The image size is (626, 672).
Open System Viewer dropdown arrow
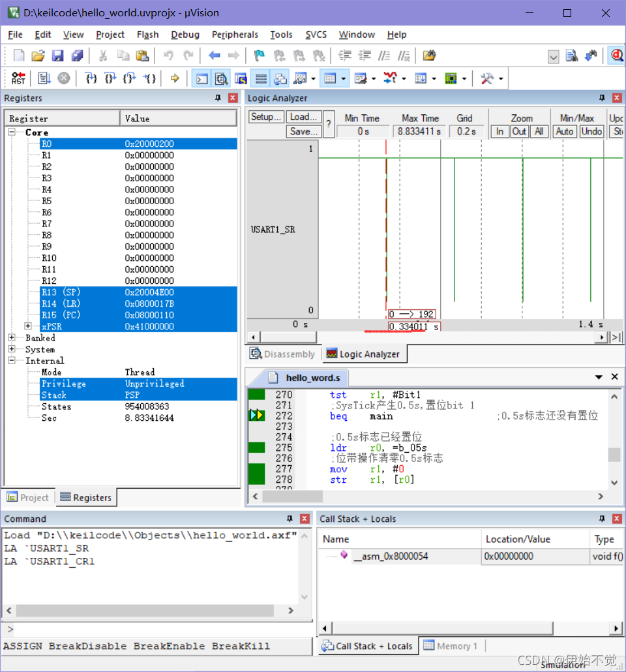(x=464, y=79)
